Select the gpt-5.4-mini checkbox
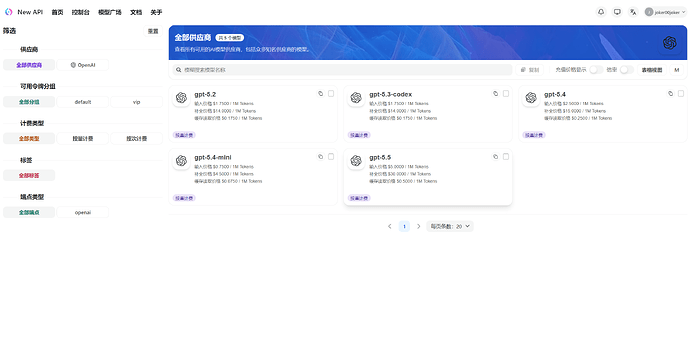The width and height of the screenshot is (690, 363). 331,157
